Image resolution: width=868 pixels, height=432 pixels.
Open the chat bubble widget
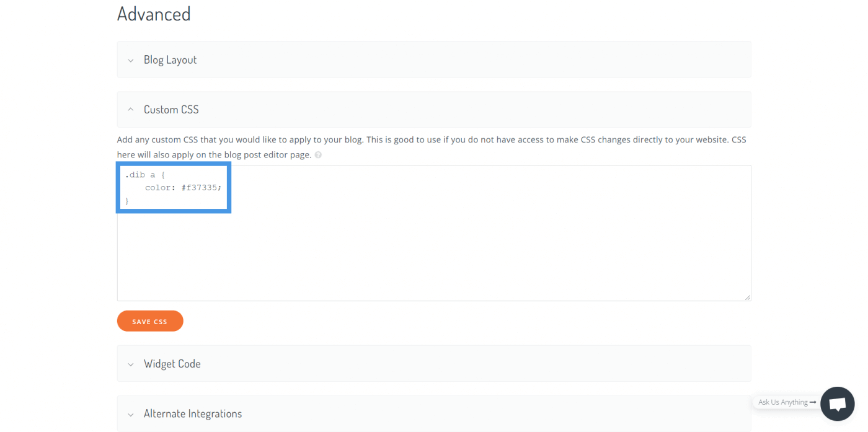837,403
